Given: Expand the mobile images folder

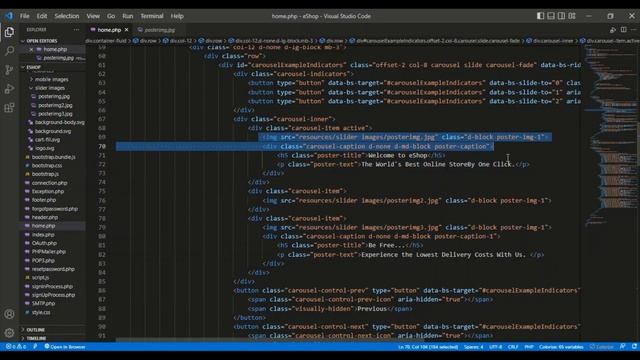Looking at the screenshot, I should (51, 79).
